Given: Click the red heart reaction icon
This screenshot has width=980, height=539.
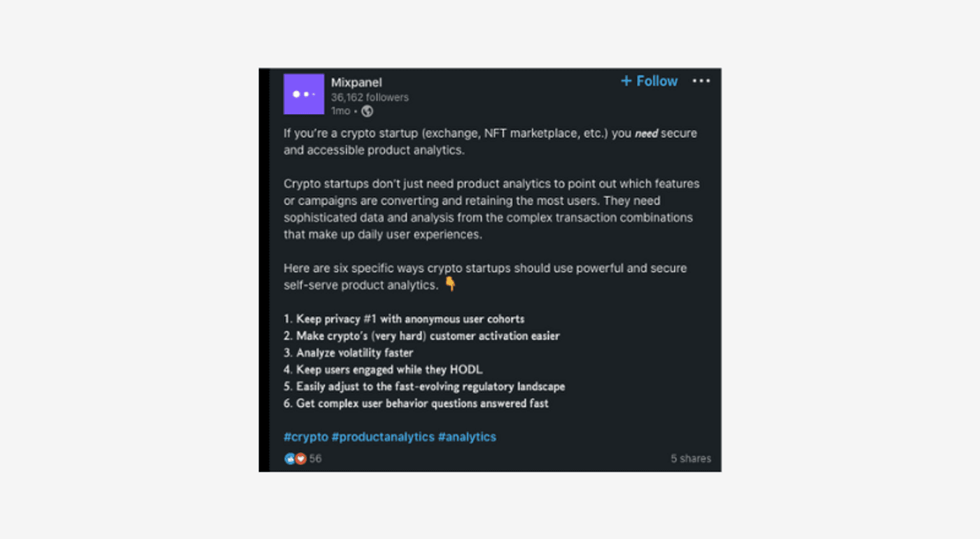Looking at the screenshot, I should click(301, 458).
